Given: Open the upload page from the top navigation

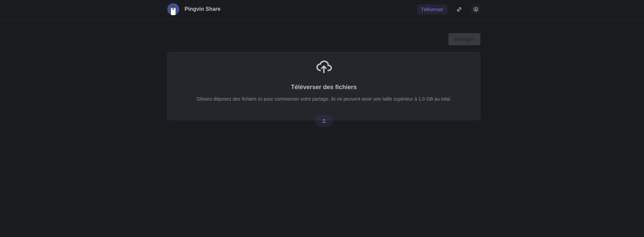Looking at the screenshot, I should 432,9.
